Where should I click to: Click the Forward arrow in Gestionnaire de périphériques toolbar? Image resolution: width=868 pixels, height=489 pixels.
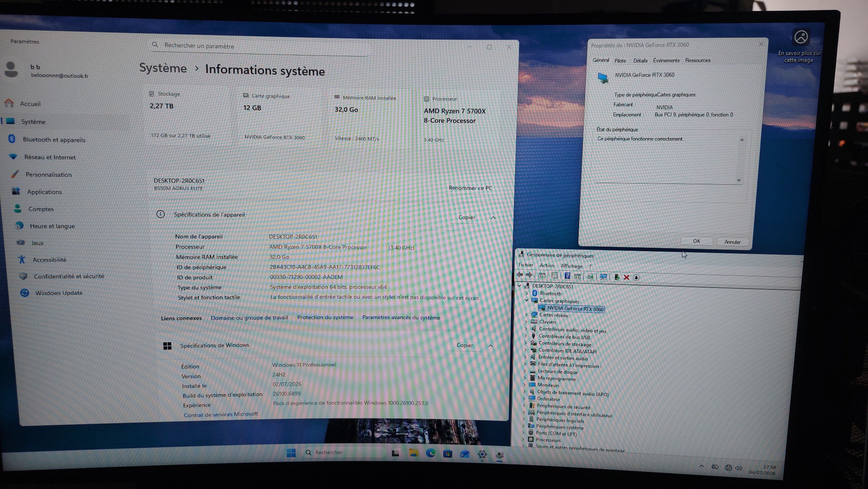pyautogui.click(x=529, y=275)
